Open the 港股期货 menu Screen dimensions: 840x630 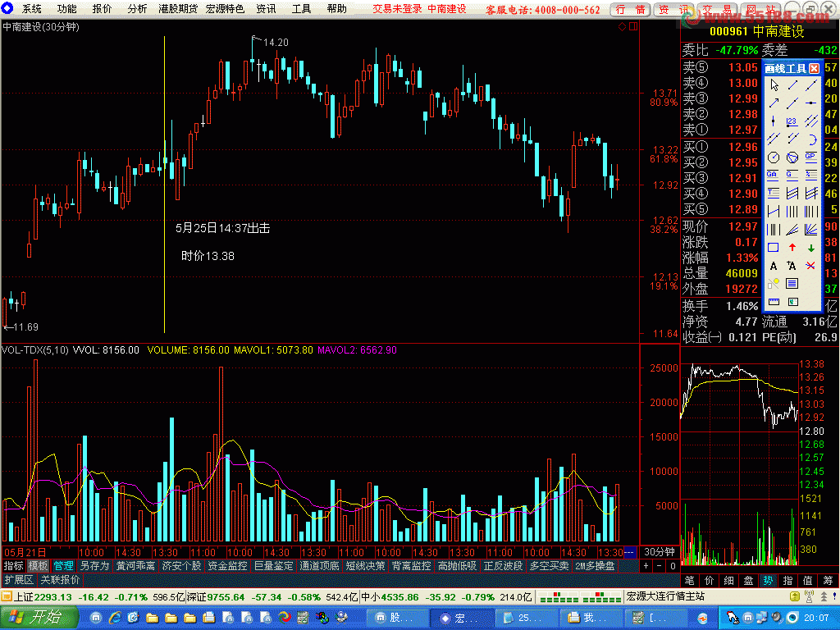(178, 8)
